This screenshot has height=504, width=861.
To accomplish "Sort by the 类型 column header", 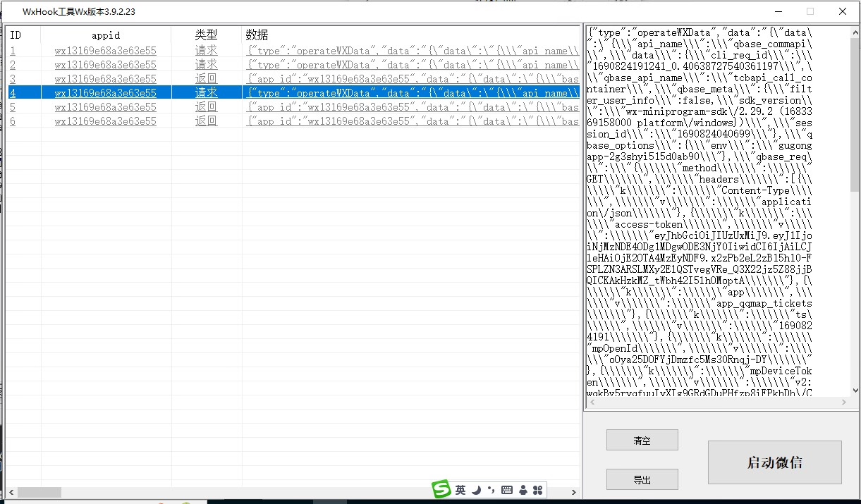I will click(207, 35).
